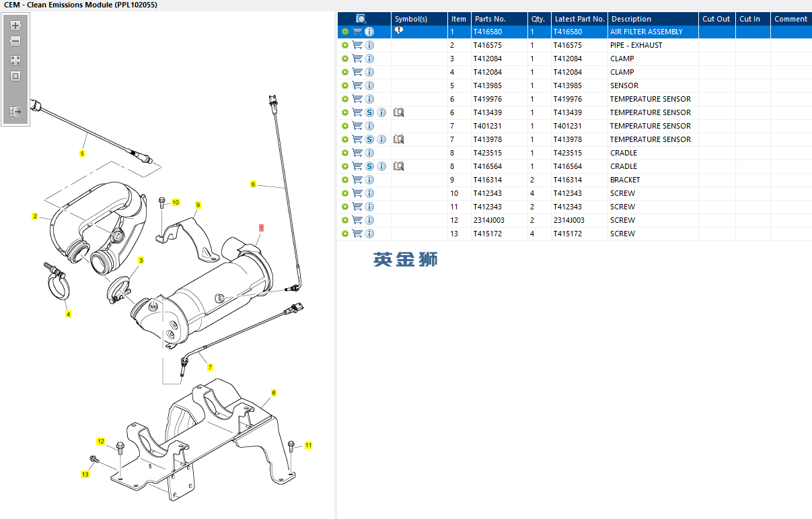Click the Description column header
Screen dimensions: 812x519
pyautogui.click(x=631, y=19)
